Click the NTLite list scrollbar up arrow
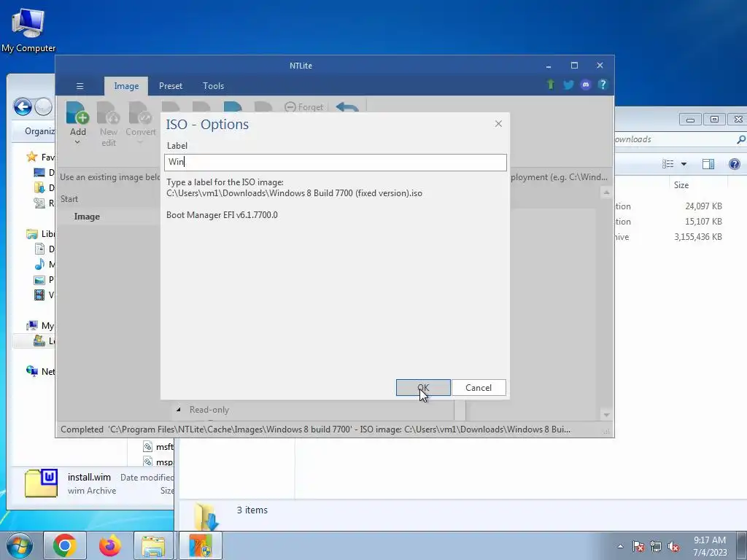The image size is (747, 560). [x=606, y=192]
